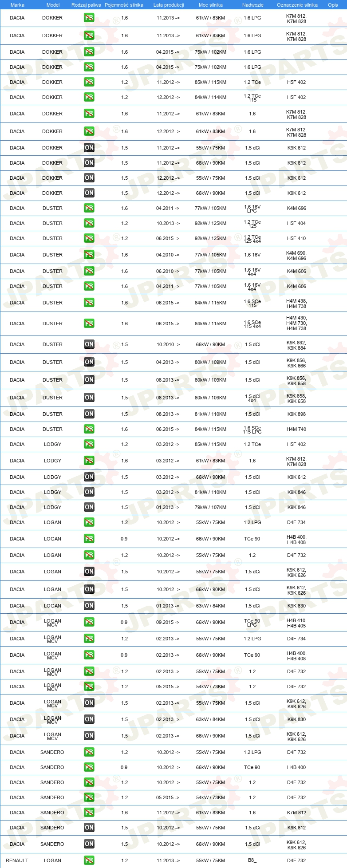
Task: Click petrol icon in Lodgy K7M 812 row
Action: coord(89,461)
